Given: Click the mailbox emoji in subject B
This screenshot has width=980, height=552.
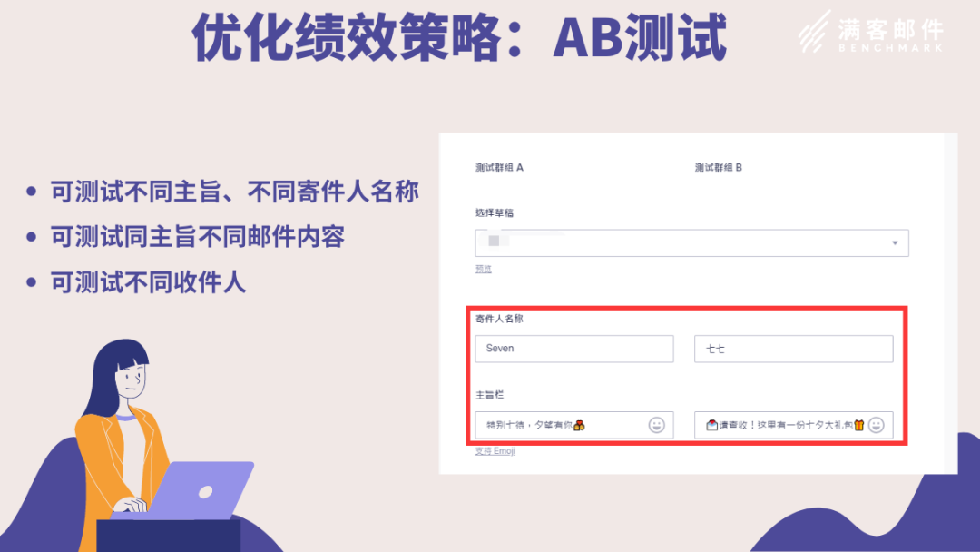Looking at the screenshot, I should click(x=711, y=425).
